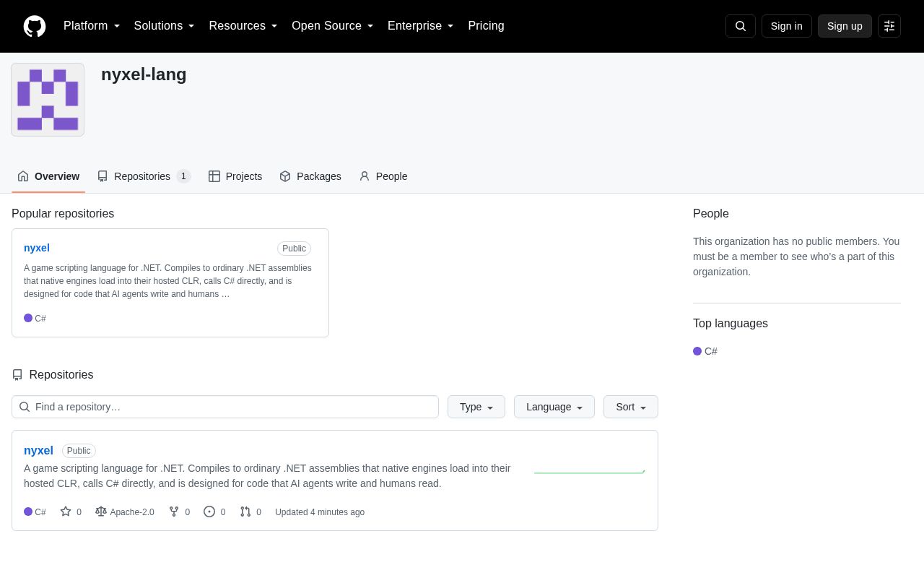
Task: Click the GitHub Octocat logo
Action: (35, 26)
